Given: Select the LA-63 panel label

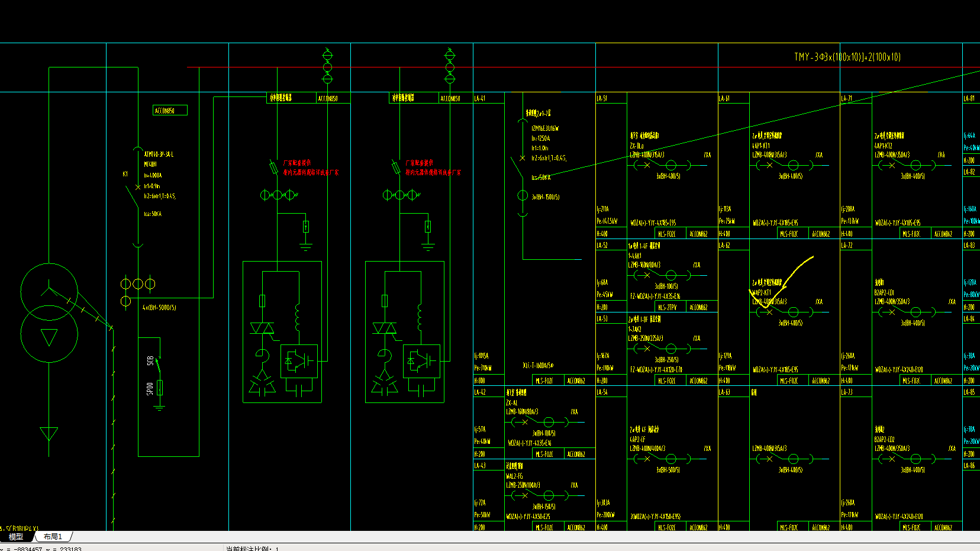Looking at the screenshot, I should point(724,392).
